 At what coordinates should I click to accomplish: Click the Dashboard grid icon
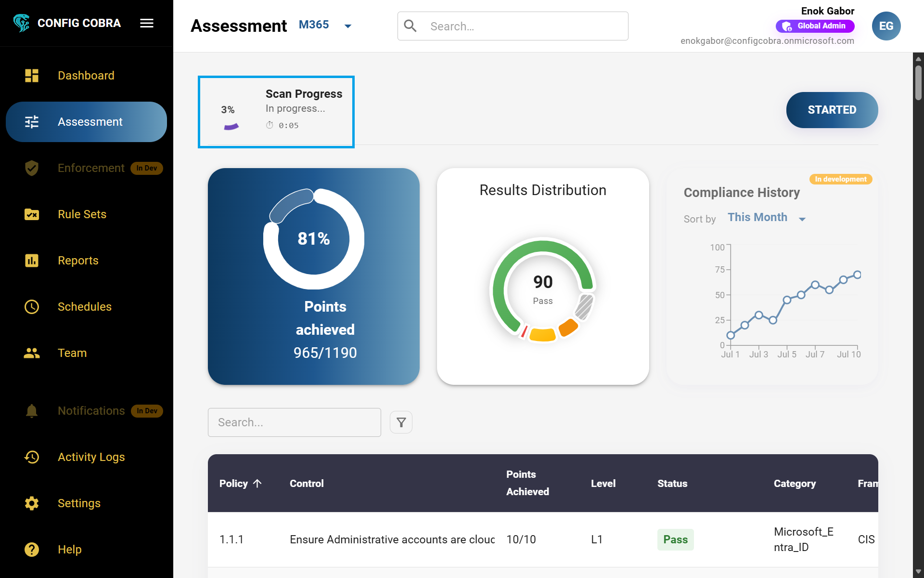coord(32,76)
